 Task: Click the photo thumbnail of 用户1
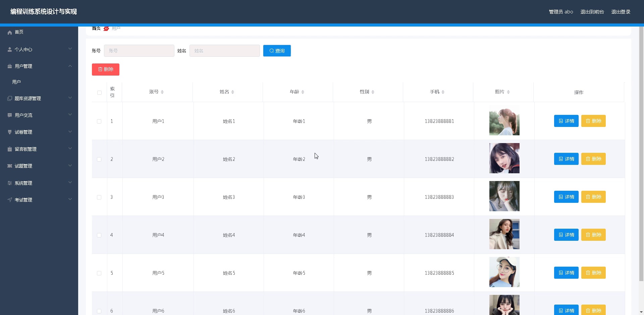(x=504, y=120)
